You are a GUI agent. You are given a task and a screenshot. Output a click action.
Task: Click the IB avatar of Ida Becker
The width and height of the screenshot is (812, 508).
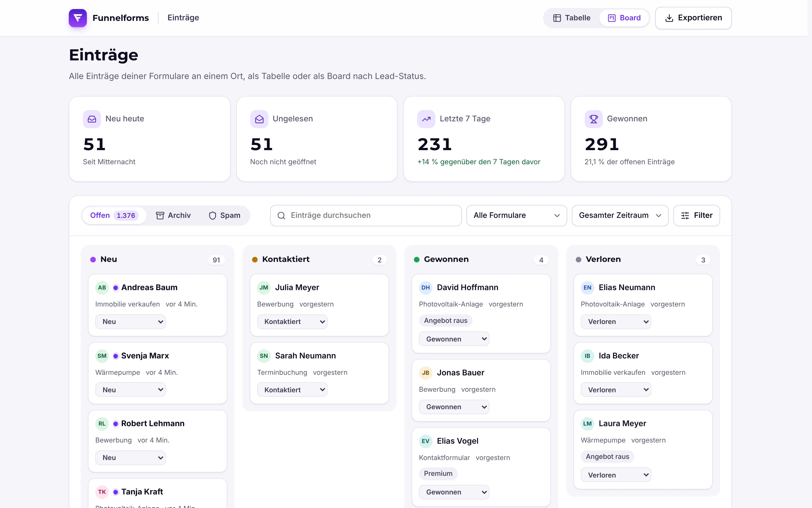coord(587,356)
